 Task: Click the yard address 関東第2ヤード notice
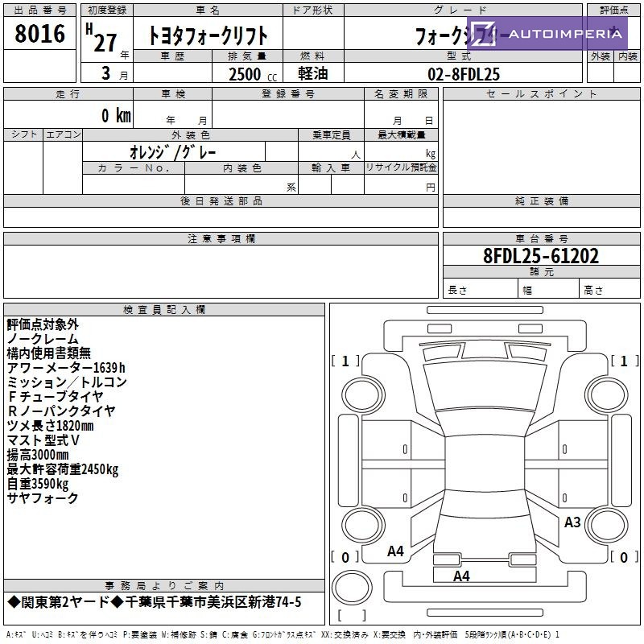155,602
